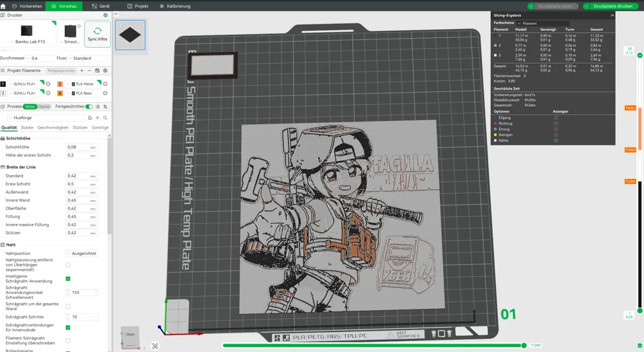Select the Sonstige settings tab
Viewport: 644px width, 352px height.
[x=100, y=127]
